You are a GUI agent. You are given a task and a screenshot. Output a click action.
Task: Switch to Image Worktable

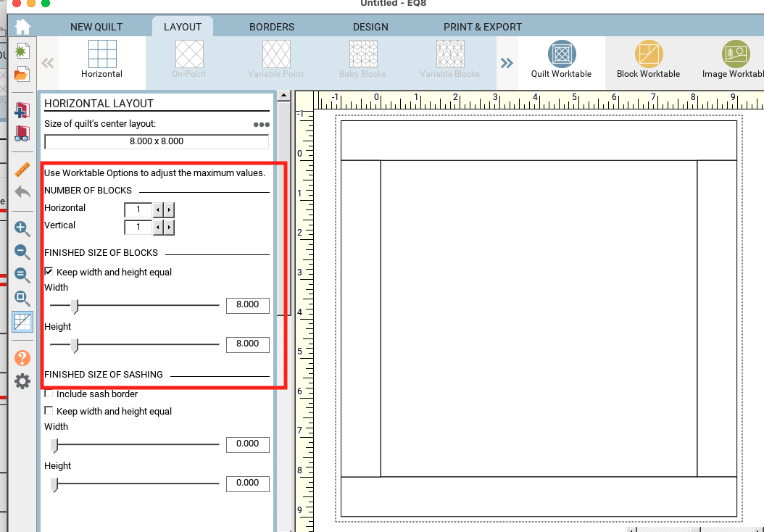click(x=733, y=59)
